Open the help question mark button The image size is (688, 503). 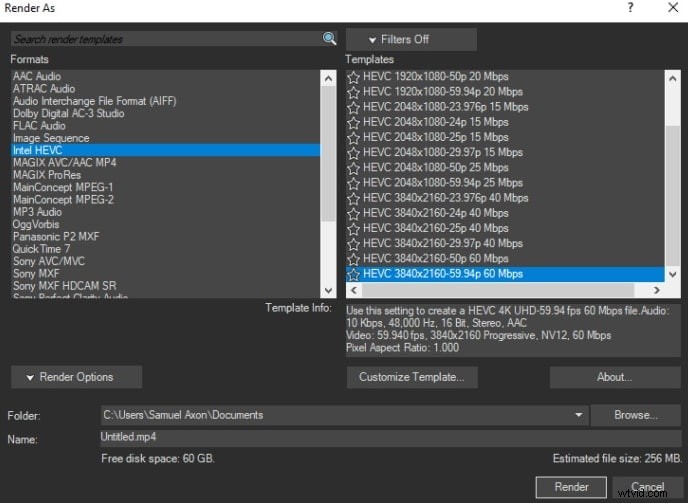click(631, 7)
